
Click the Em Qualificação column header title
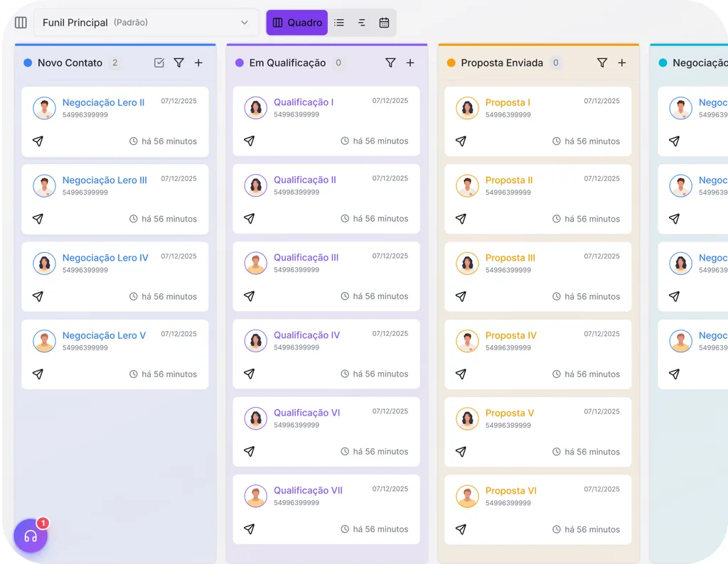287,63
